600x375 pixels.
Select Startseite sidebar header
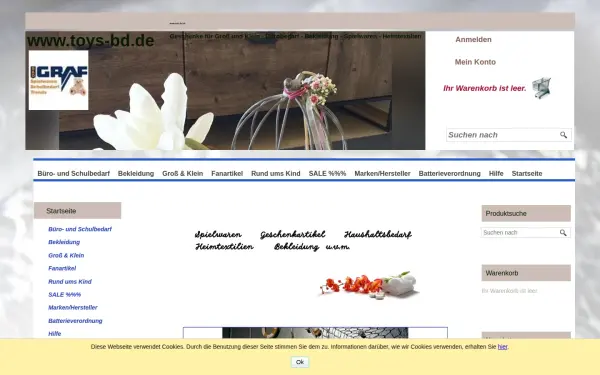(78, 211)
